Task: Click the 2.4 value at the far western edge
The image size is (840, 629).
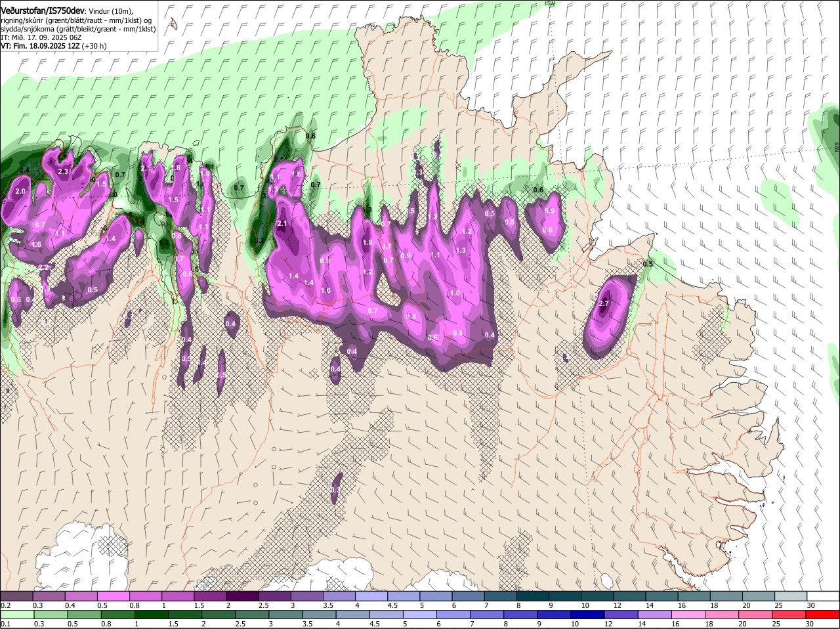Action: [25, 171]
